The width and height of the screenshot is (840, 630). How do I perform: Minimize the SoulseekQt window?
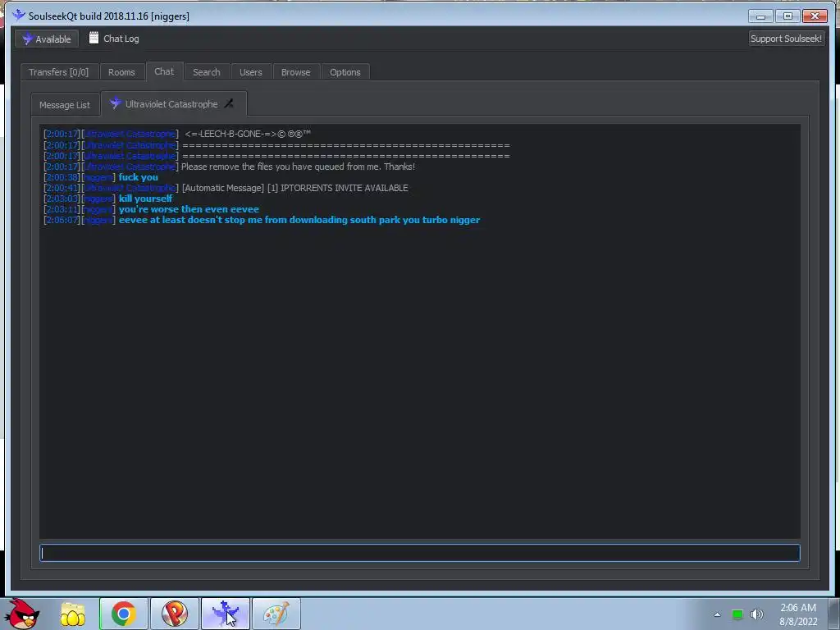pos(760,16)
